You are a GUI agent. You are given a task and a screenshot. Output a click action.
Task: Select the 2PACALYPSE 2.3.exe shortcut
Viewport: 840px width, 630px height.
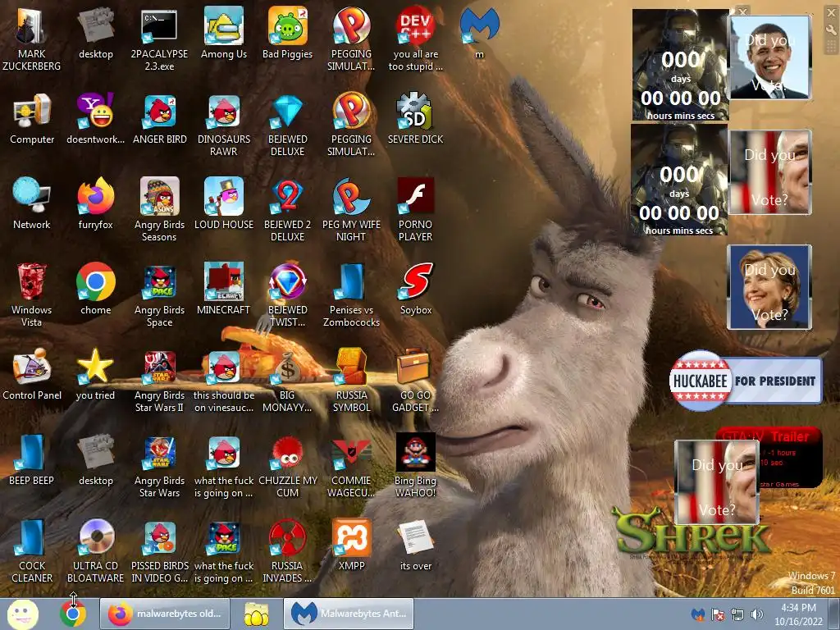pos(159,39)
